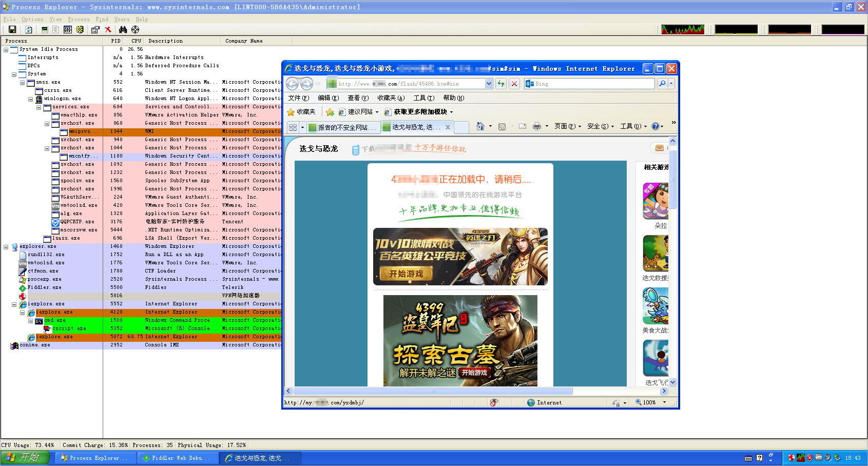Screen dimensions: 868x466
Task: Click the 获取更多附加模块 link
Action: coord(419,112)
